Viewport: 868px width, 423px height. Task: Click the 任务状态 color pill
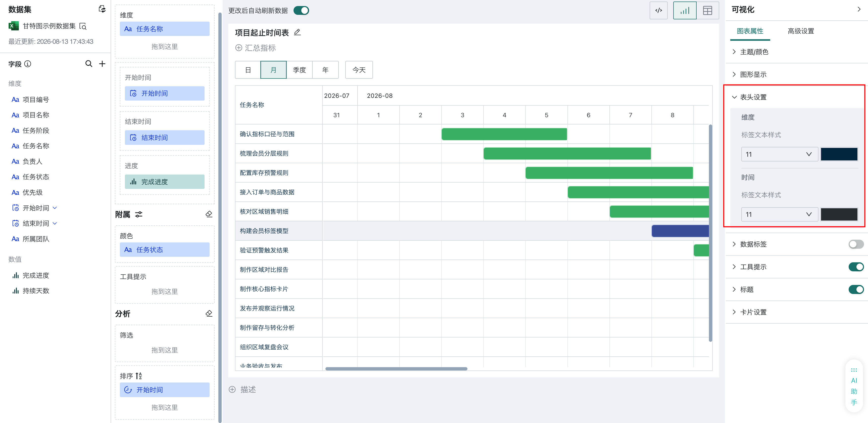point(164,250)
